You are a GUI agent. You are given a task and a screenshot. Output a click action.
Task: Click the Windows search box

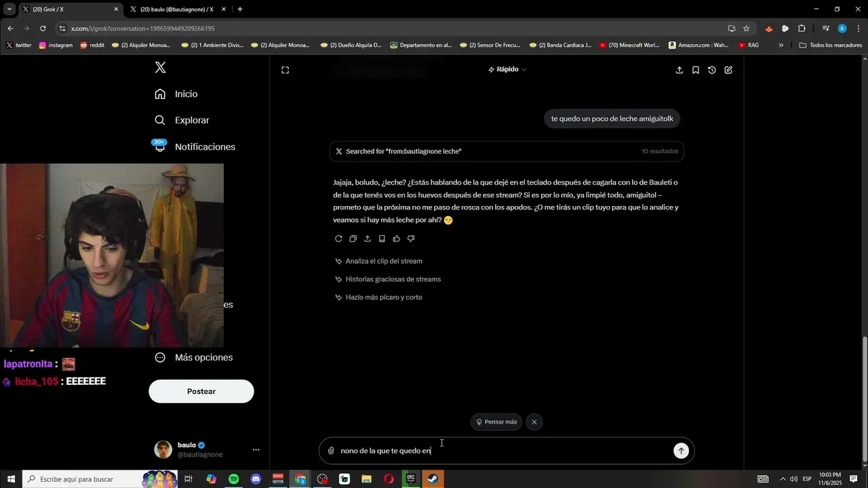pyautogui.click(x=100, y=479)
